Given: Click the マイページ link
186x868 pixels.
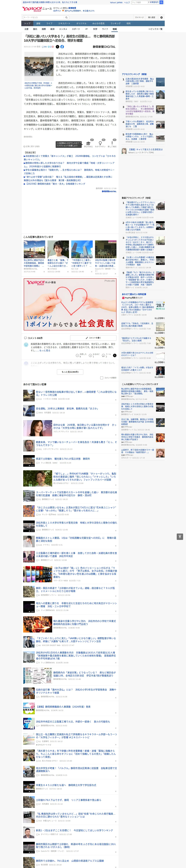Looking at the screenshot, I should [x=139, y=17].
